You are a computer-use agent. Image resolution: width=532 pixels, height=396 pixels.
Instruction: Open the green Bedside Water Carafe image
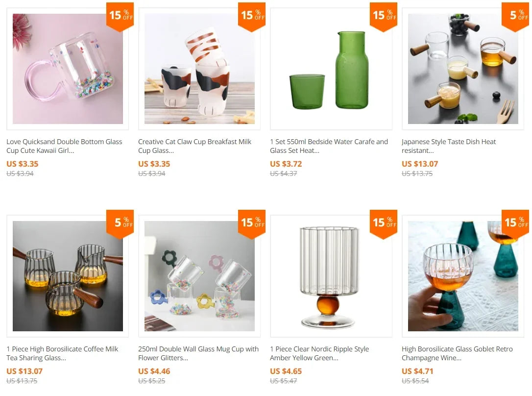(331, 69)
